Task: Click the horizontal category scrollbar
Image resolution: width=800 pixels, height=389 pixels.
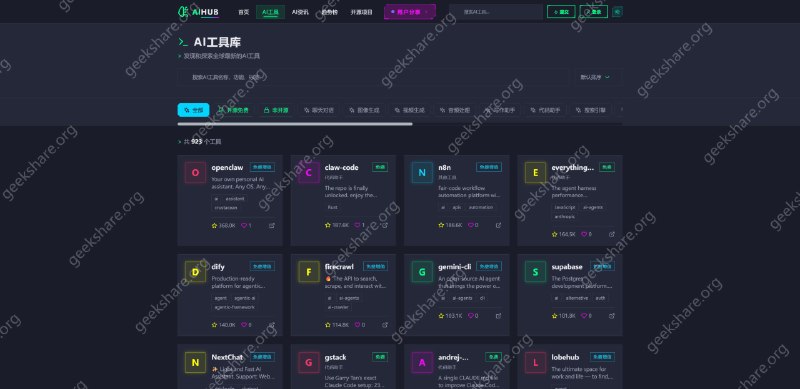Action: pos(295,124)
